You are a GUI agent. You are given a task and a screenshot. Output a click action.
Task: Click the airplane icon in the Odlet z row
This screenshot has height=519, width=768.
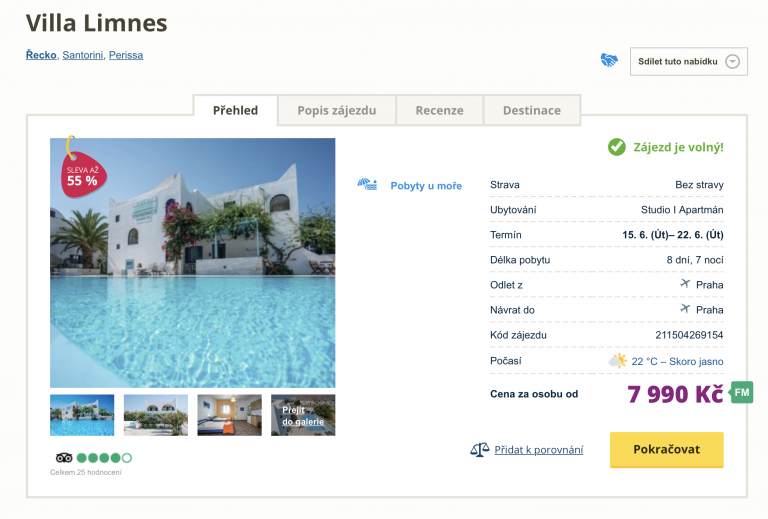tap(685, 284)
